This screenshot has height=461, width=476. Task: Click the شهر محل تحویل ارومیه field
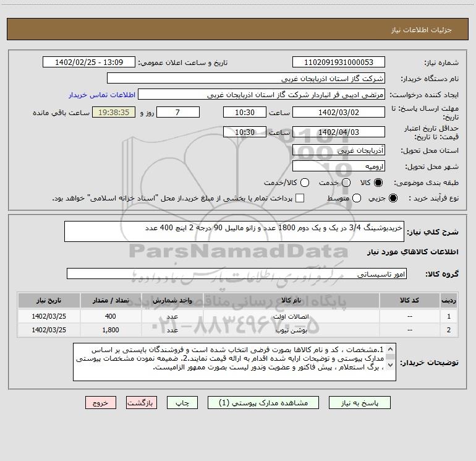click(x=339, y=166)
